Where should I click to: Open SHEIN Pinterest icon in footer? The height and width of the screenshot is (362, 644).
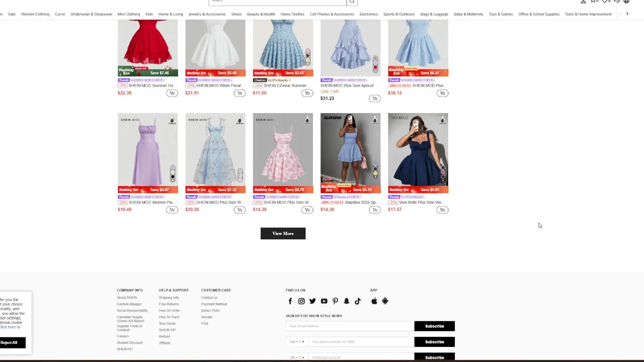click(335, 301)
